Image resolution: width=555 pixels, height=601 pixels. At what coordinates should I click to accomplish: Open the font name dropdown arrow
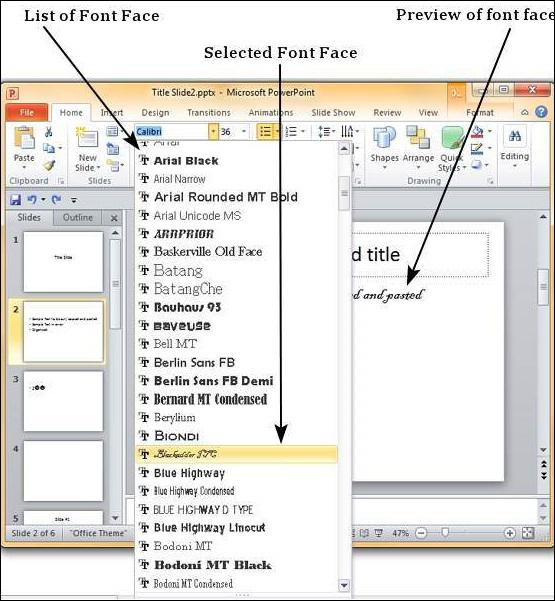213,132
